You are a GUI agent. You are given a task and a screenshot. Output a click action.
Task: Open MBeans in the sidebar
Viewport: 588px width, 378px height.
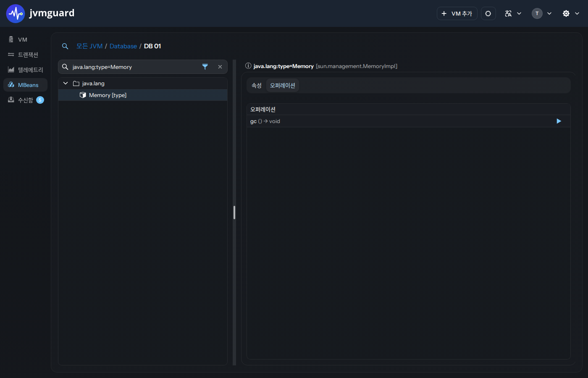click(x=25, y=85)
